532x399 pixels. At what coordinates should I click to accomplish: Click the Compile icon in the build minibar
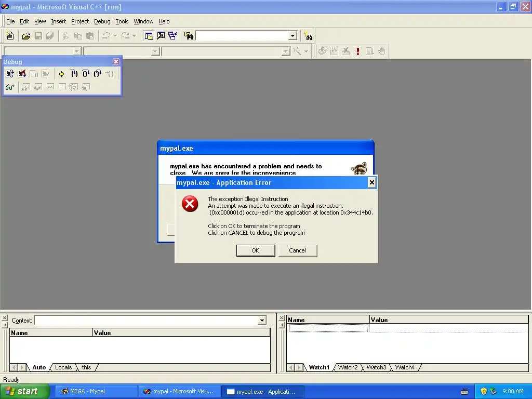pyautogui.click(x=322, y=51)
